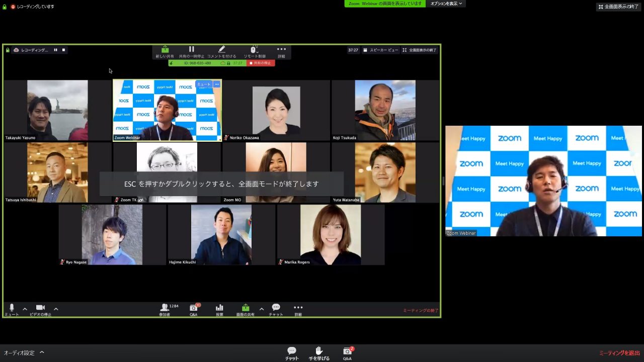Open the annotate (コメントを付ける) pencil tool
644x362 pixels.
pyautogui.click(x=222, y=51)
